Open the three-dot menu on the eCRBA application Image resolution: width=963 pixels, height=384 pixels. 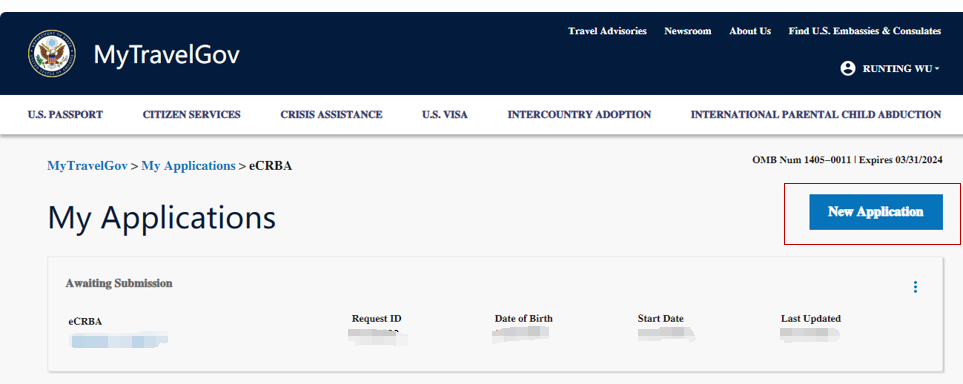[915, 287]
